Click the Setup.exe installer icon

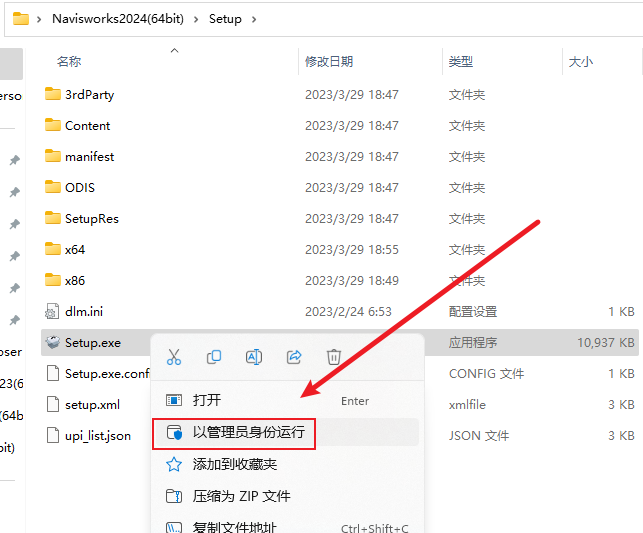(52, 342)
